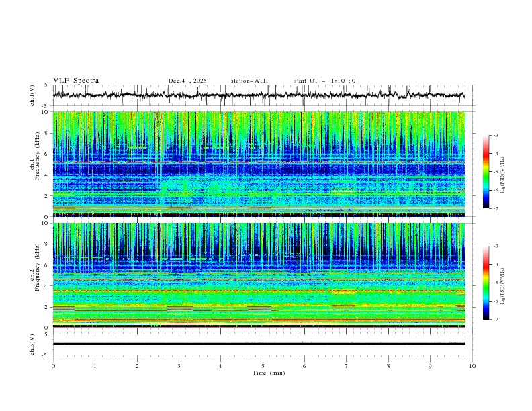Image resolution: width=532 pixels, height=411 pixels.
Task: Click the ch.1 spectrogram panel
Action: [259, 164]
